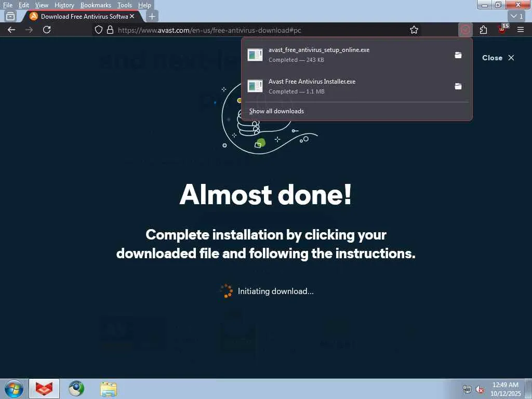The width and height of the screenshot is (532, 399).
Task: Go back with the back arrow
Action: [x=11, y=30]
